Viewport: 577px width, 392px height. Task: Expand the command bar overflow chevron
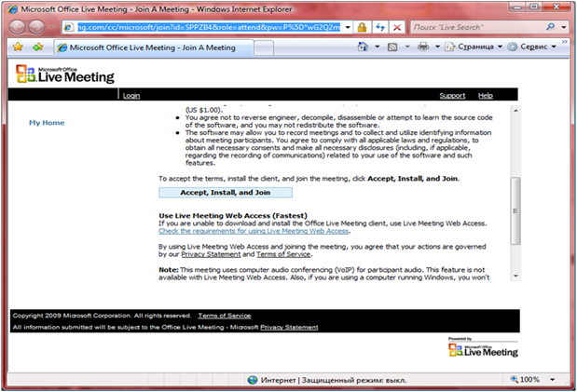[565, 42]
